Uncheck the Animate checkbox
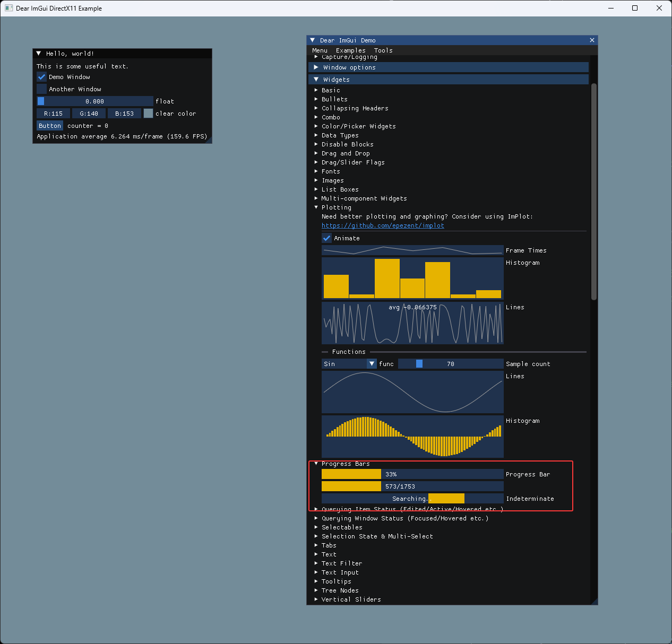Viewport: 672px width, 644px height. tap(326, 238)
